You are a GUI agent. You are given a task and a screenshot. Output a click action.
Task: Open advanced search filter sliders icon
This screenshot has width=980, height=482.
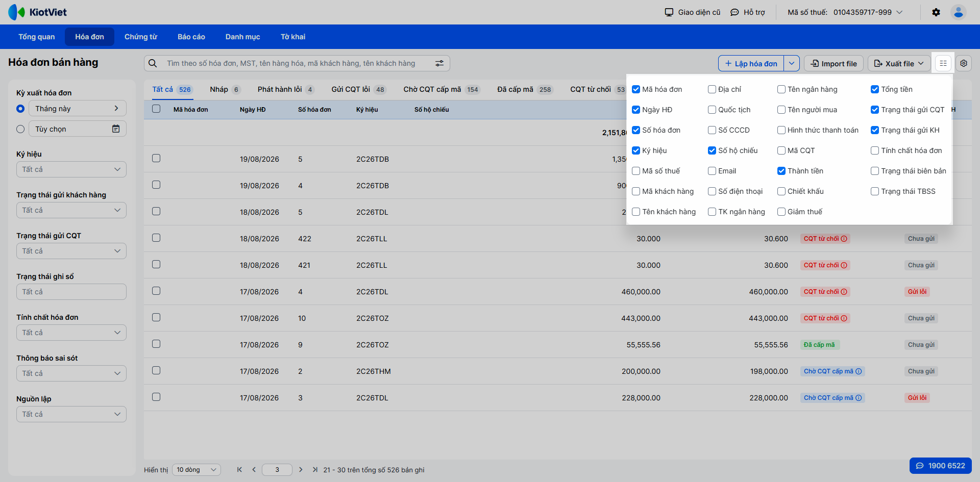tap(439, 63)
